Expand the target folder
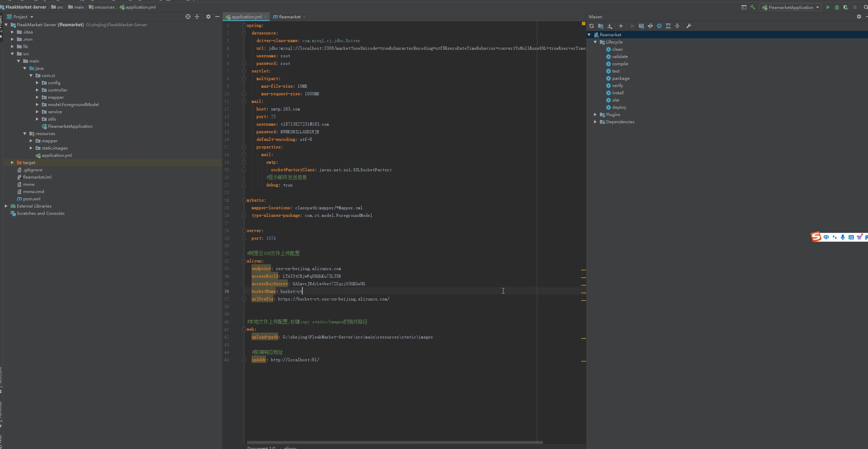The image size is (868, 449). coord(12,162)
